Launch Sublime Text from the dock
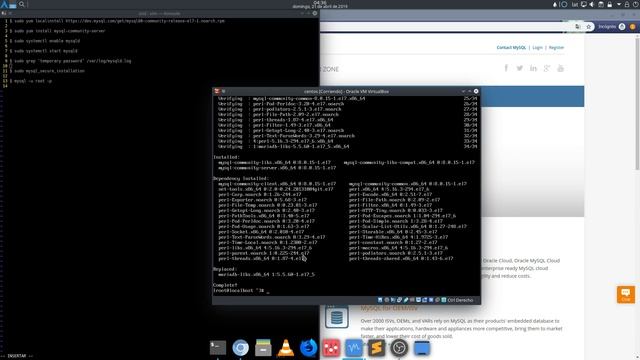This screenshot has width=640, height=360. 376,348
